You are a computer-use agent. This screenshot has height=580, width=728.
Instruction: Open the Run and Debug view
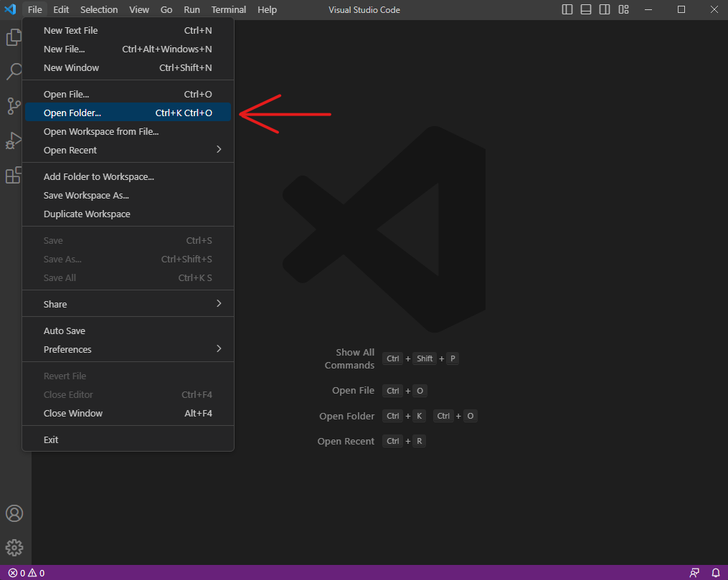14,141
